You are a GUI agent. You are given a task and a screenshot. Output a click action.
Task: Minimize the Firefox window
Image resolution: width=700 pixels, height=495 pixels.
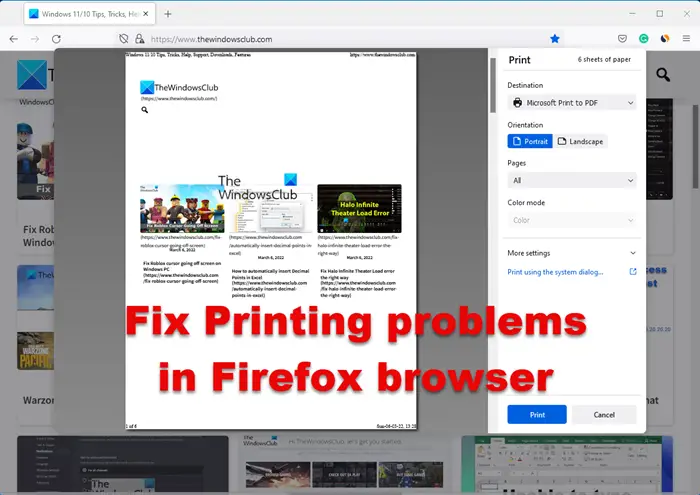click(x=632, y=14)
